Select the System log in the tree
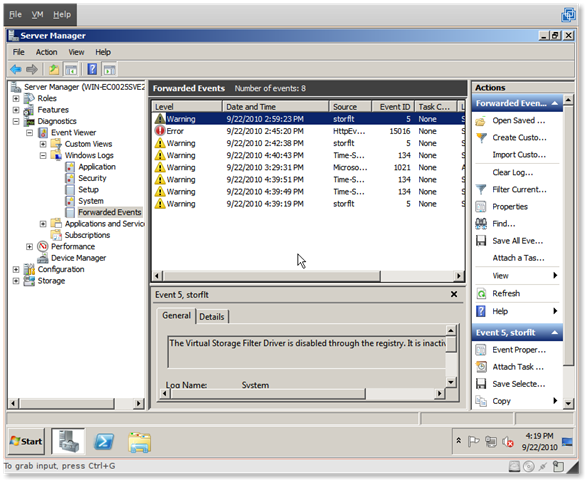This screenshot has width=585, height=480. tap(91, 201)
